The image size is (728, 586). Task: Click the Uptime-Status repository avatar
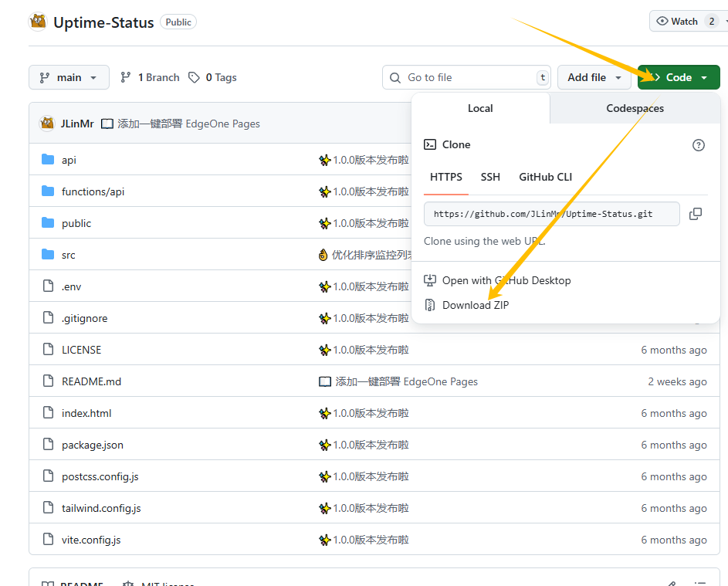point(38,22)
